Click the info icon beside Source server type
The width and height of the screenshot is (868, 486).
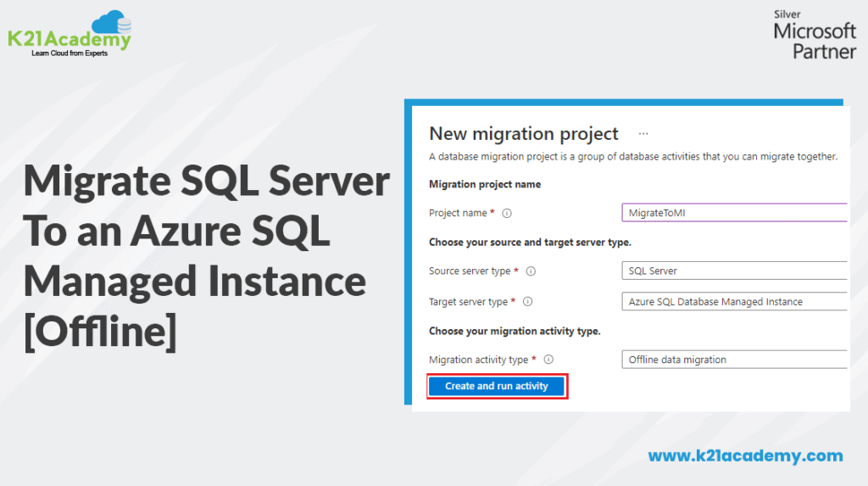click(531, 271)
